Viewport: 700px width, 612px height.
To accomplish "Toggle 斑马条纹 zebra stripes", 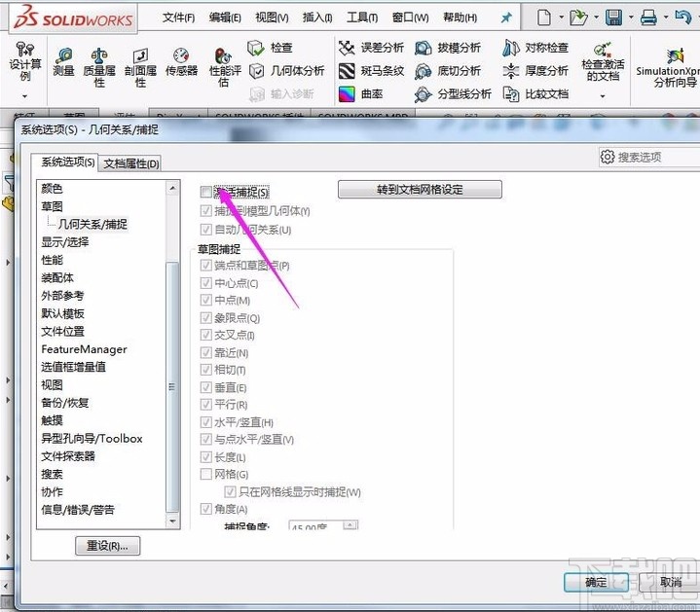I will pos(371,71).
